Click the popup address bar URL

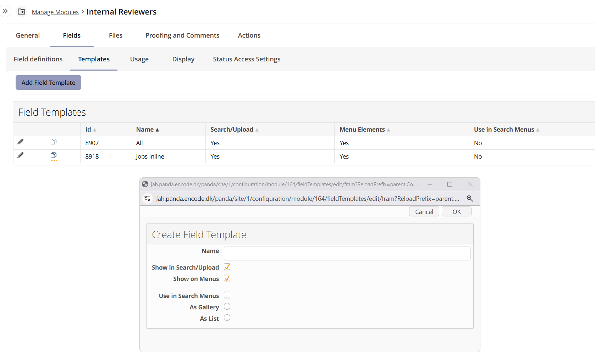pos(307,199)
